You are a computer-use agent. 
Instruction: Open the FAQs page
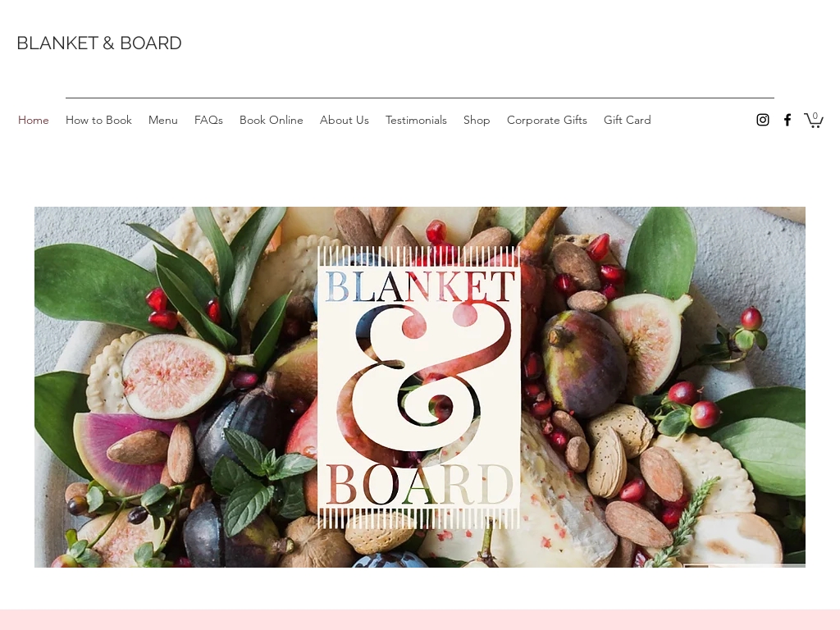[x=208, y=120]
